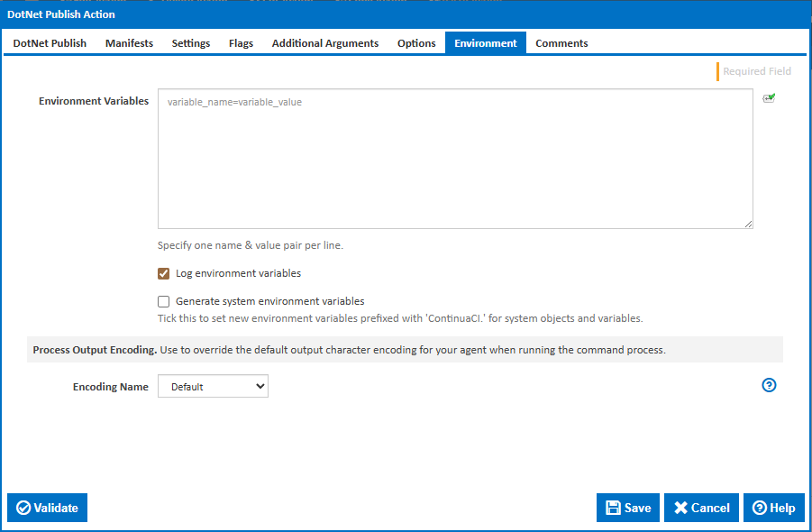The image size is (812, 532).
Task: Click inside the Environment Variables text area
Action: pos(455,158)
